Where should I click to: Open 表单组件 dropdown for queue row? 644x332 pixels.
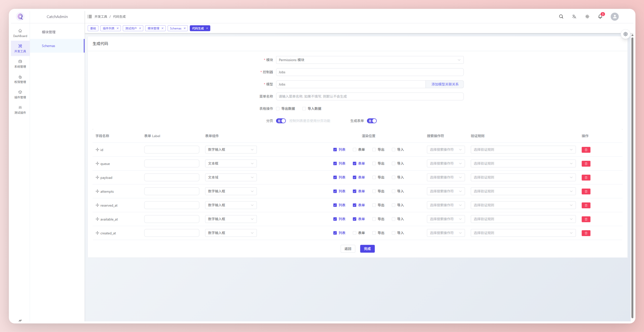tap(231, 164)
